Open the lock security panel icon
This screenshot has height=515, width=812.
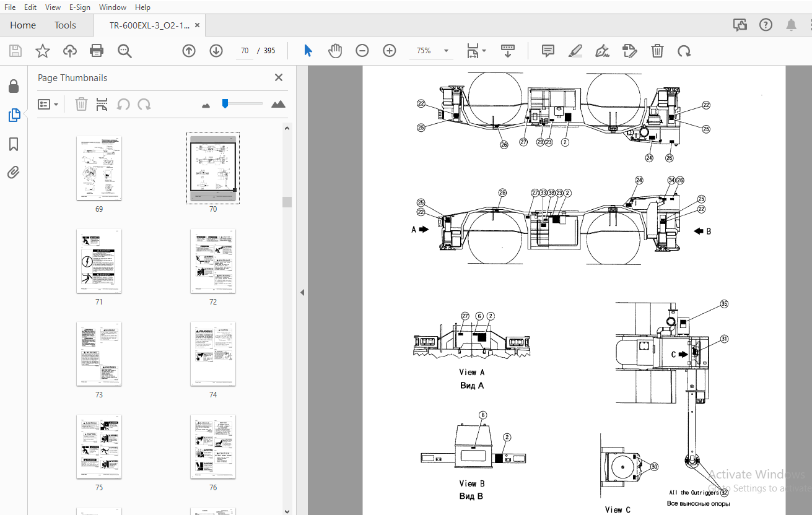(x=14, y=86)
